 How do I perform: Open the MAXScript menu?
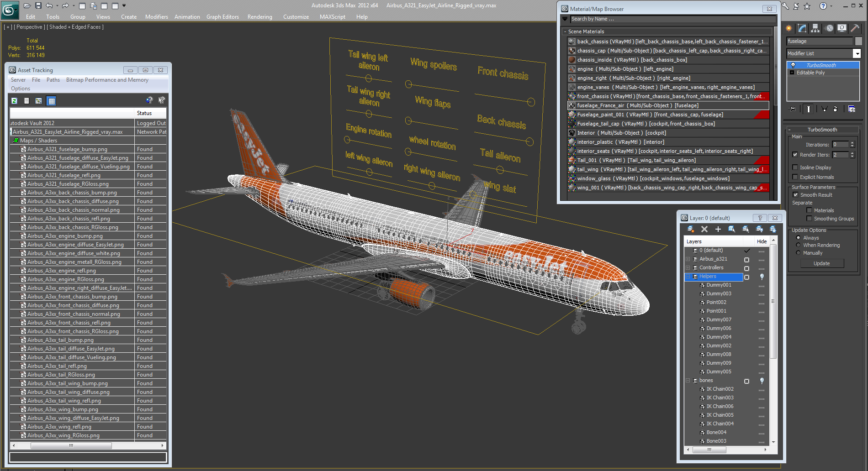click(x=333, y=17)
